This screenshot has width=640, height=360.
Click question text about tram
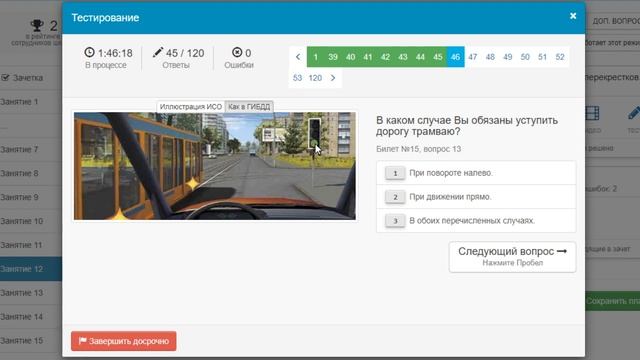click(x=467, y=126)
